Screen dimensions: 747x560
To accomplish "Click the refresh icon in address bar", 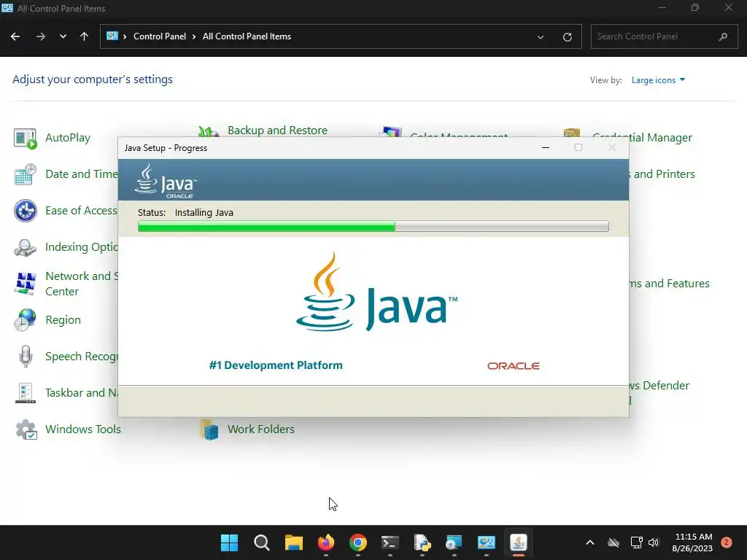I will (x=568, y=36).
